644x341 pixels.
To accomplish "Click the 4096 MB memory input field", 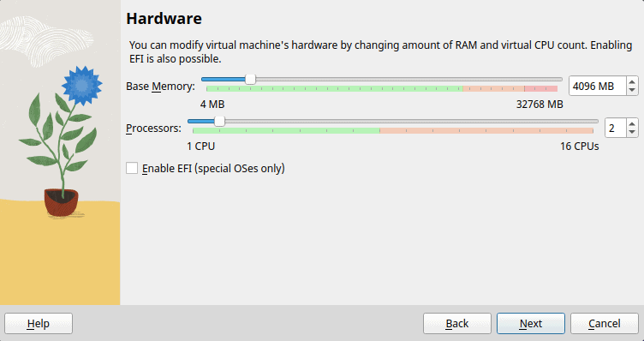I will [598, 86].
